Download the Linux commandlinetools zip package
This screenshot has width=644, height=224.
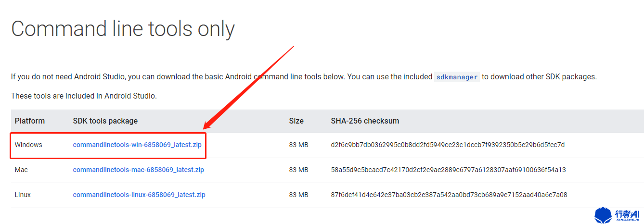pyautogui.click(x=139, y=195)
